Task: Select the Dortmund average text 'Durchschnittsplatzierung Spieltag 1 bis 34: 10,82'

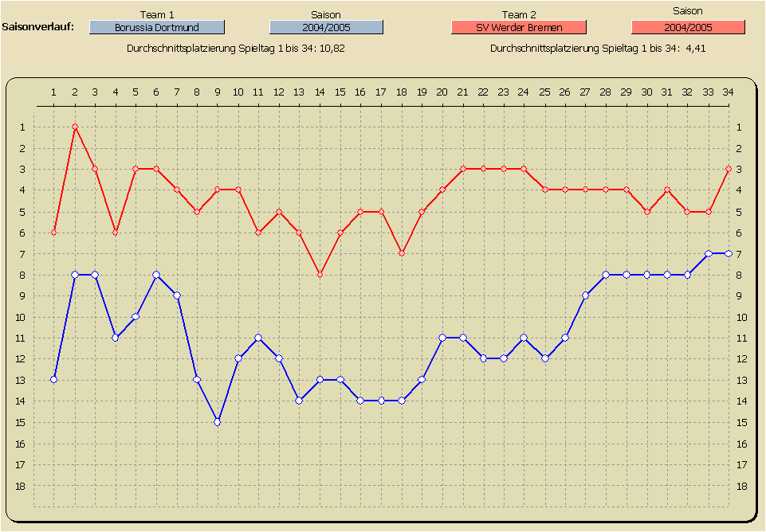Action: [x=235, y=49]
